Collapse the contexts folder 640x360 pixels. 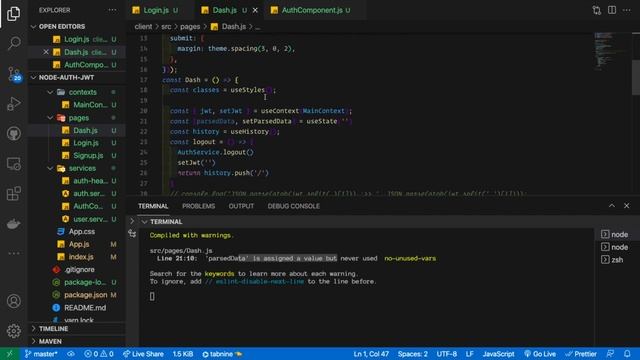tap(50, 92)
